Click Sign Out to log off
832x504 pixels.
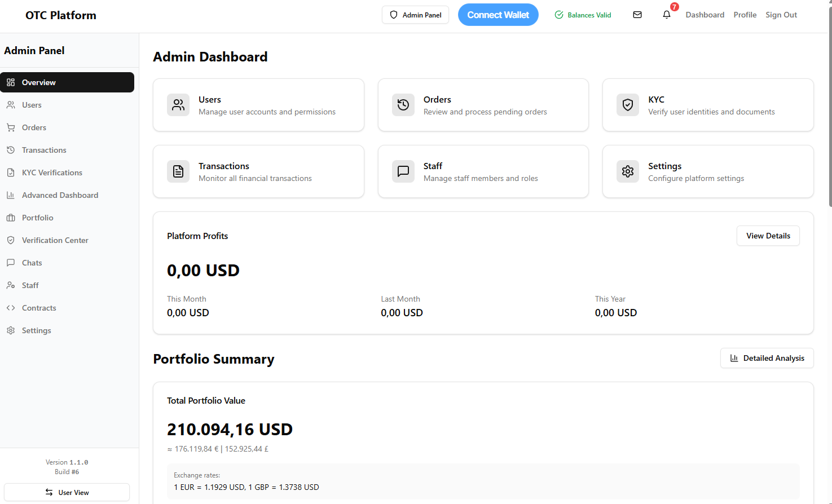tap(781, 15)
